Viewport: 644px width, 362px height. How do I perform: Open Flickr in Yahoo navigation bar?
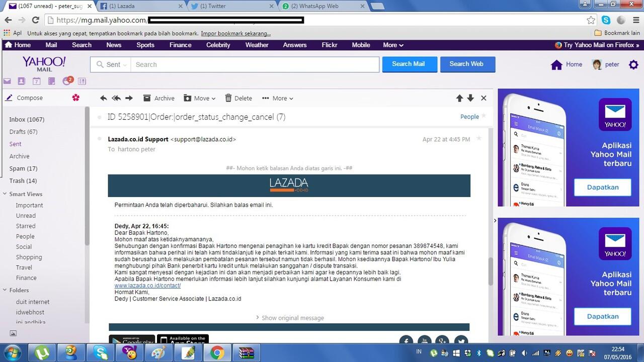(330, 45)
